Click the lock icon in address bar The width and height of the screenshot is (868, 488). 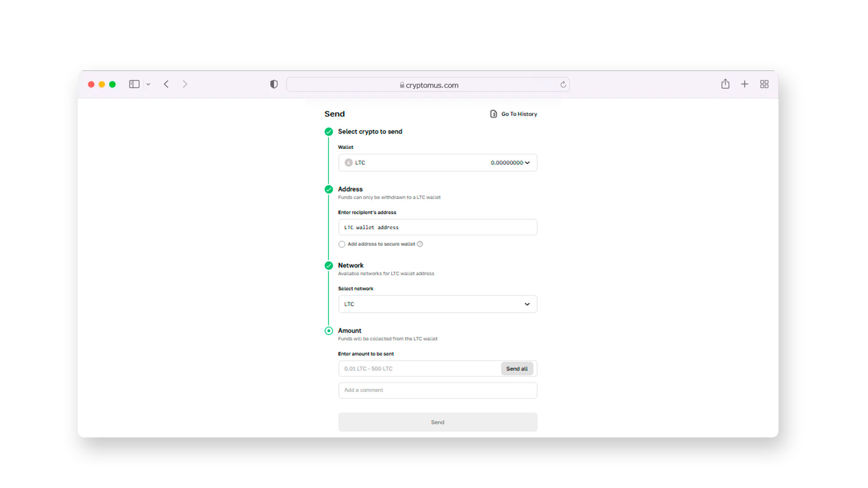tap(402, 85)
